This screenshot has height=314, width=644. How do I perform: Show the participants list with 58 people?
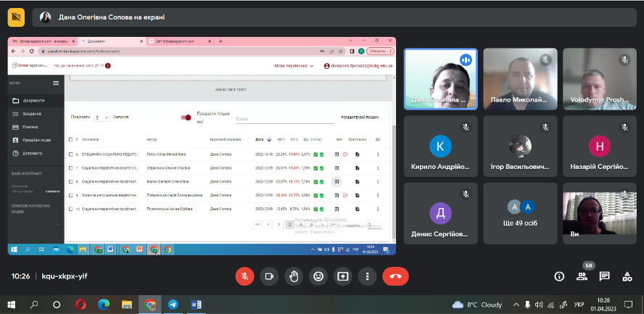point(582,276)
